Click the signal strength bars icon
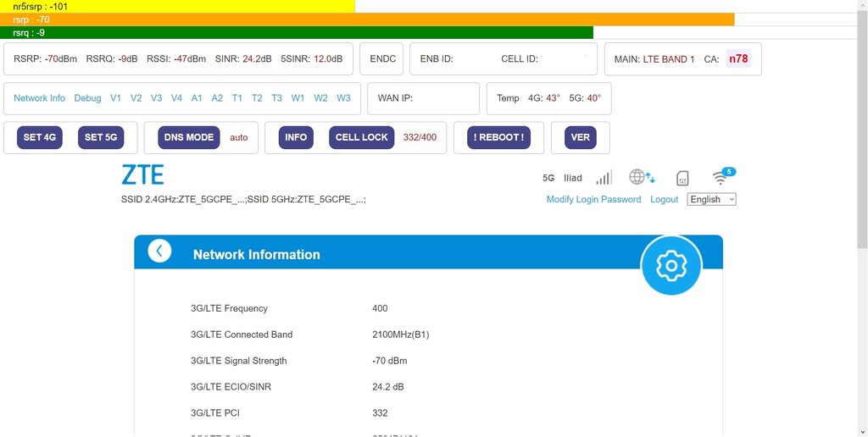The height and width of the screenshot is (437, 868). pyautogui.click(x=604, y=178)
